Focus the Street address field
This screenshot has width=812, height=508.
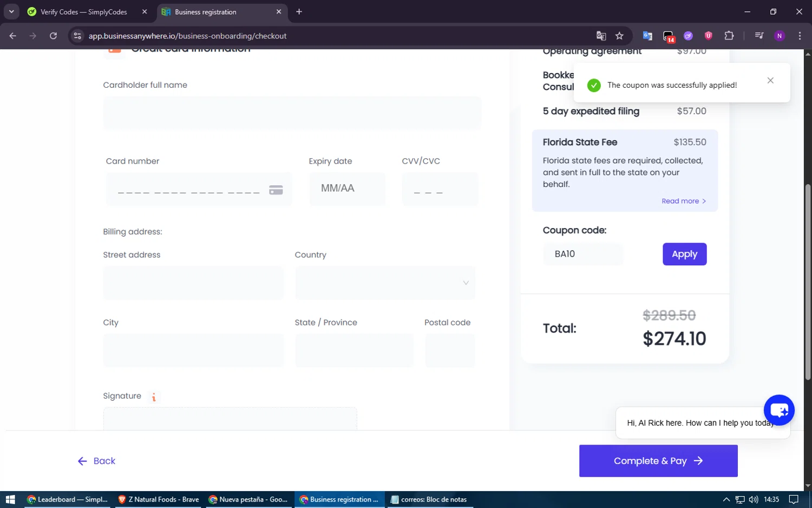pyautogui.click(x=193, y=283)
